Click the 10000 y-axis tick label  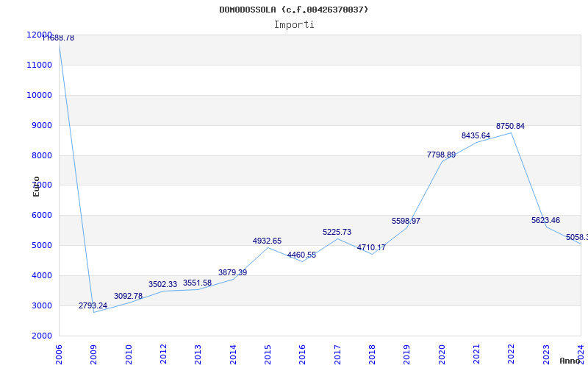click(39, 95)
